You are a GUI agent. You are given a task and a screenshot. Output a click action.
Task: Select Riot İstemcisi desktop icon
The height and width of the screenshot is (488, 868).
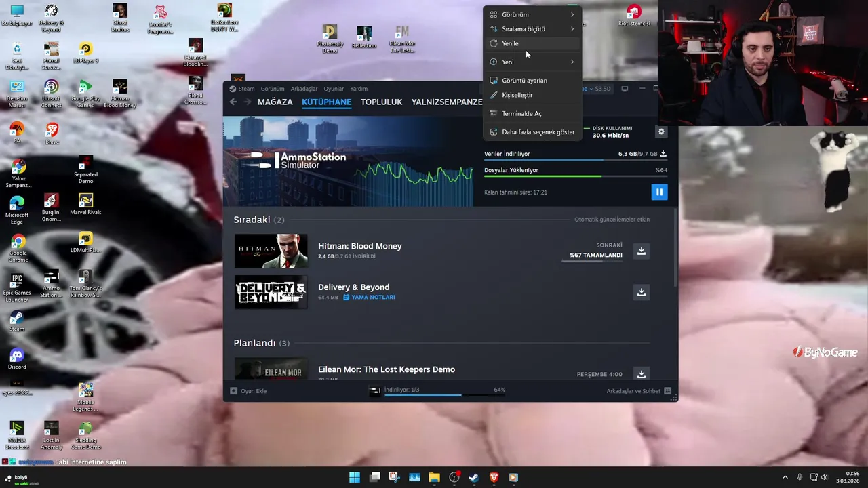pyautogui.click(x=634, y=16)
